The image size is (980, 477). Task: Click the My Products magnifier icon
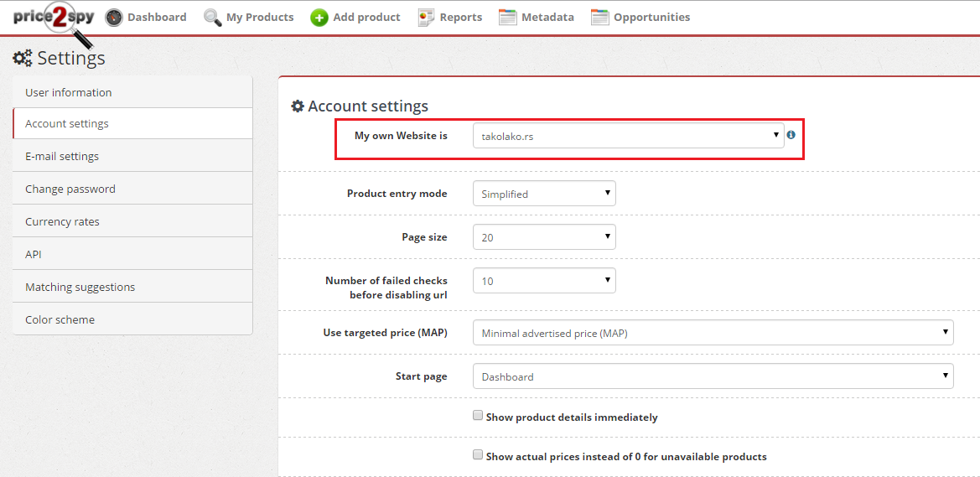[213, 18]
